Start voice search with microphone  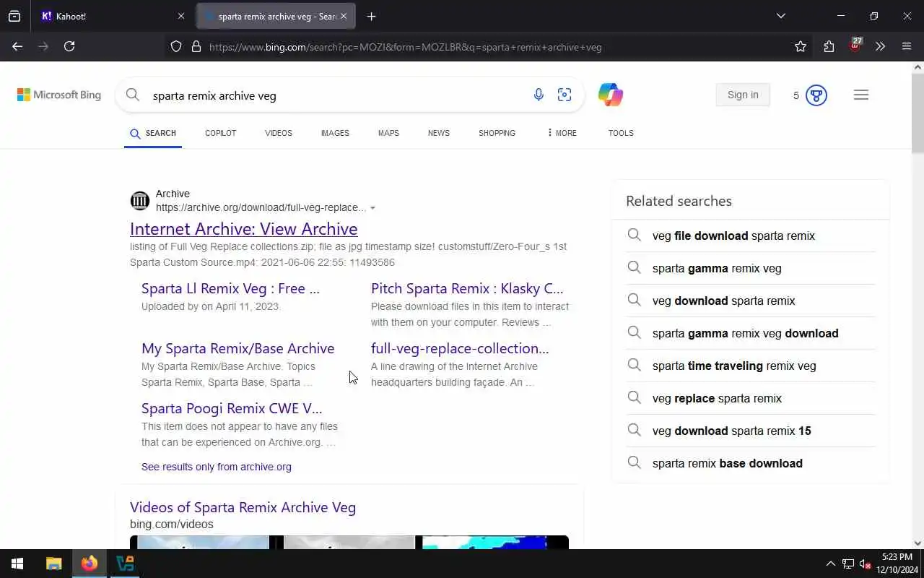[x=539, y=95]
